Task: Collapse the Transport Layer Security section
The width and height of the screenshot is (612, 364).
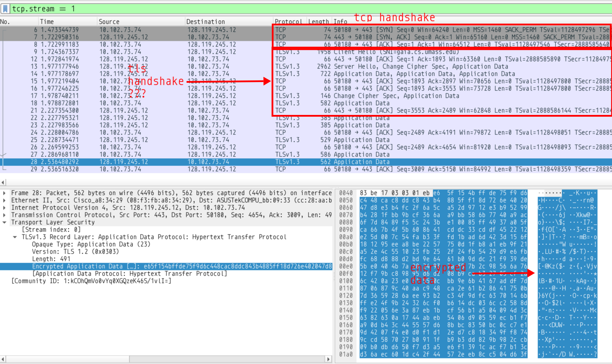Action: (x=5, y=222)
